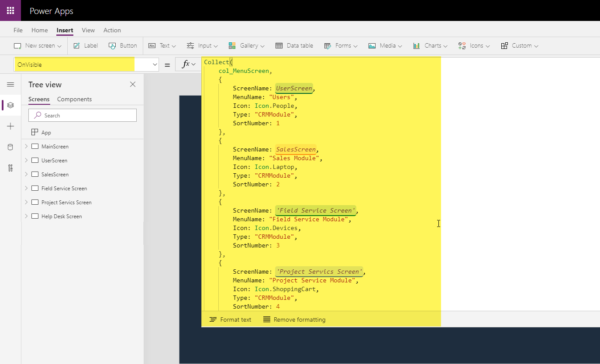Click the Format text icon

click(213, 319)
